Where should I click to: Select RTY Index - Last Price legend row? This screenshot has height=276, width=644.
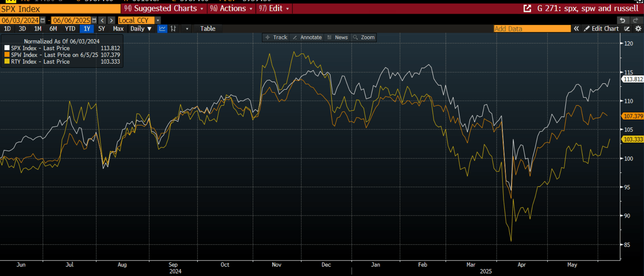(x=62, y=62)
